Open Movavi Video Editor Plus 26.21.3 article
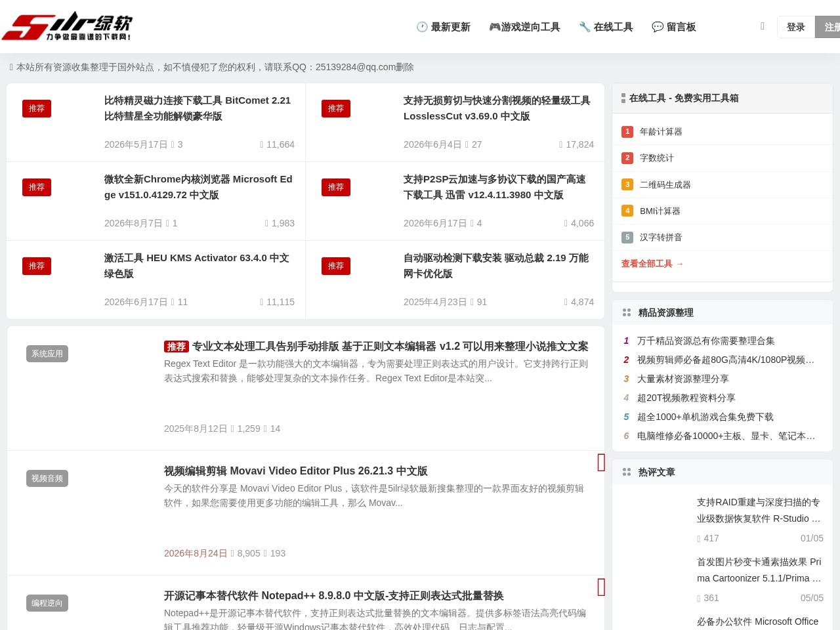Image resolution: width=840 pixels, height=630 pixels. (x=296, y=471)
